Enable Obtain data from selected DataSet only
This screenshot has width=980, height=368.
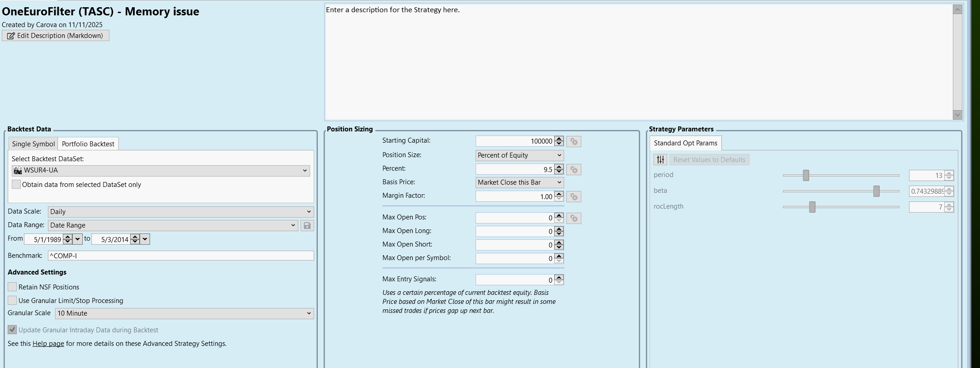coord(16,184)
